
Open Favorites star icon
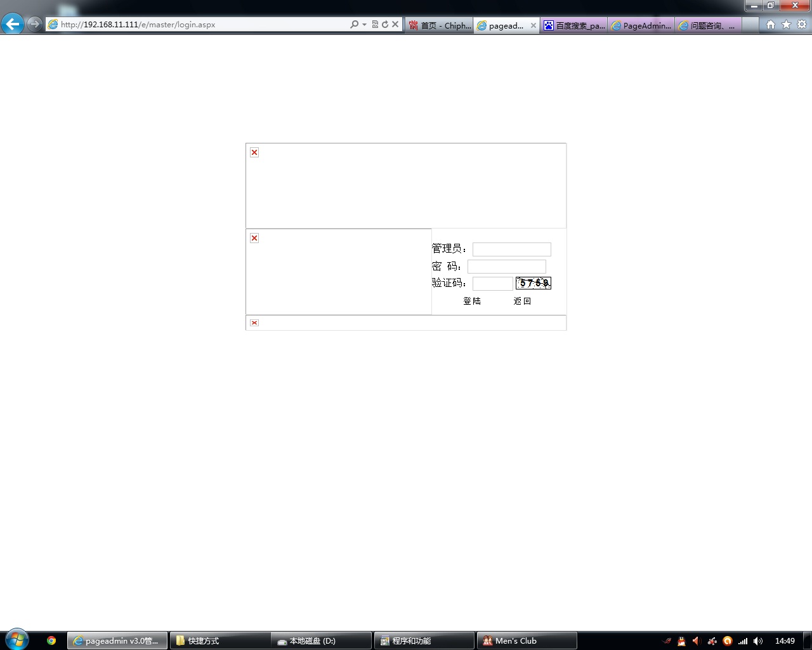tap(786, 24)
